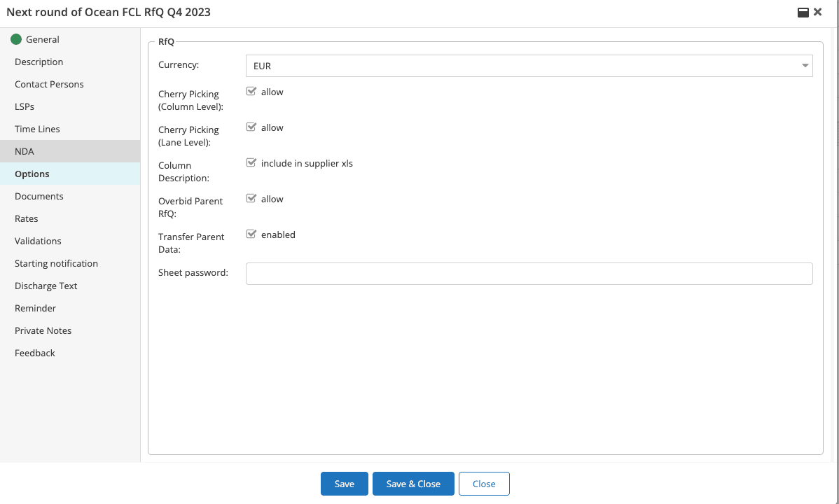
Task: Disable Transfer Parent Data enabled checkbox
Action: [251, 234]
